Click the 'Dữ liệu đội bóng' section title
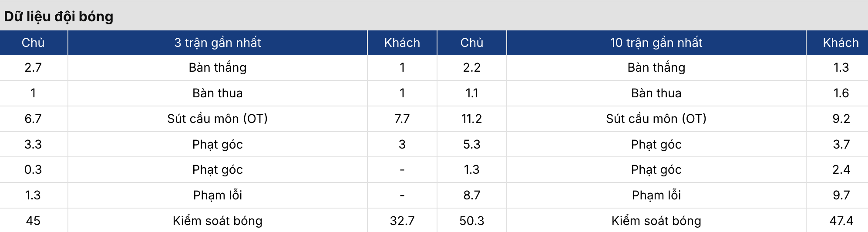 click(x=59, y=17)
